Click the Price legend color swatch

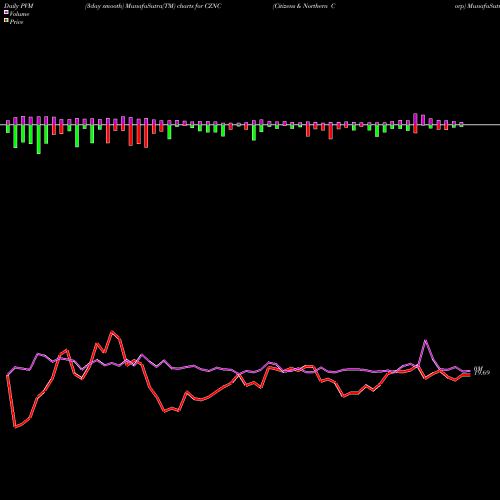[6, 21]
